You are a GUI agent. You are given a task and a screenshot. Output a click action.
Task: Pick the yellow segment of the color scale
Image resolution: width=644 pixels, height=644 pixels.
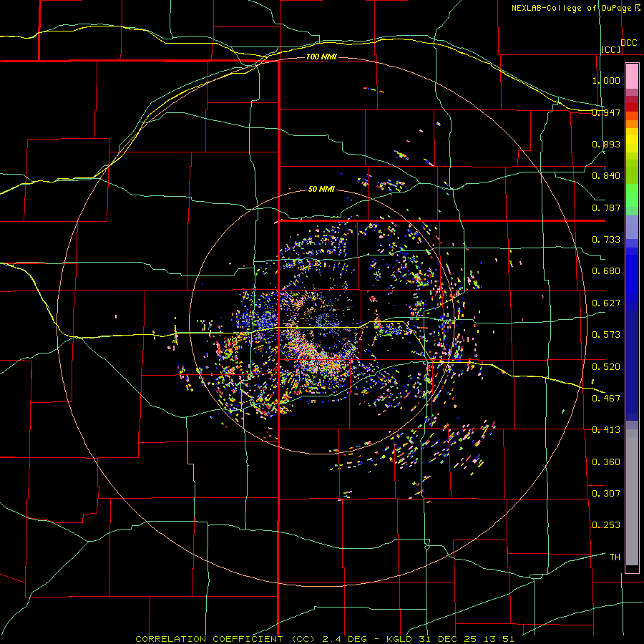click(x=632, y=140)
